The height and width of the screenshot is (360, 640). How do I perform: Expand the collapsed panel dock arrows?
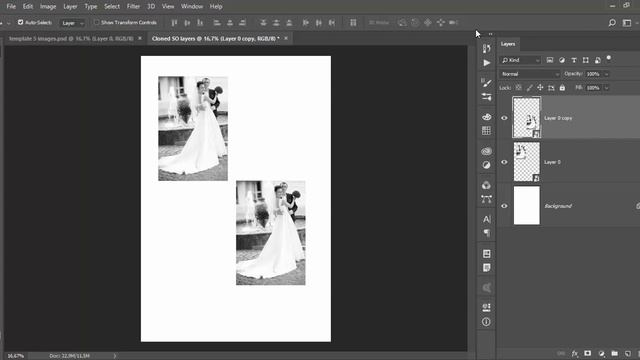490,34
